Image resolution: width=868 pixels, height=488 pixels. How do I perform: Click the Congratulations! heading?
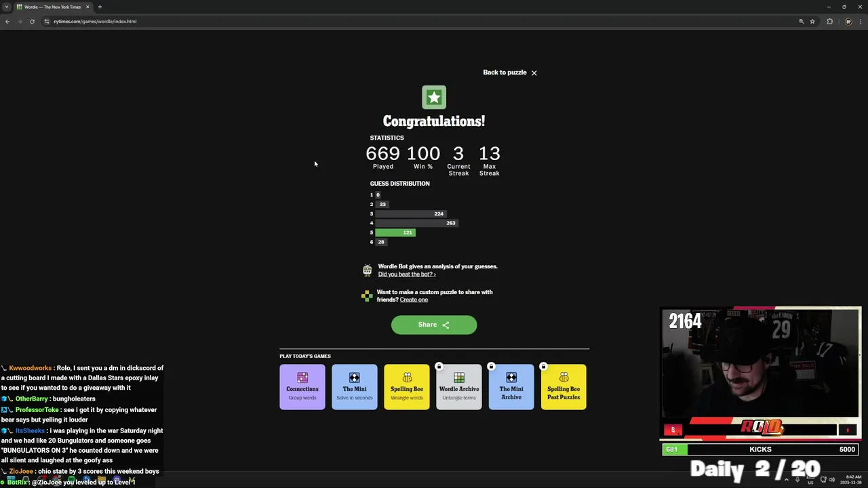click(x=434, y=121)
